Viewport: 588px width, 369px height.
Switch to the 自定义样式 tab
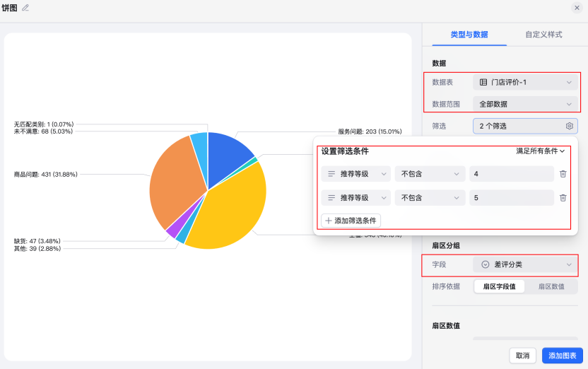pos(543,34)
